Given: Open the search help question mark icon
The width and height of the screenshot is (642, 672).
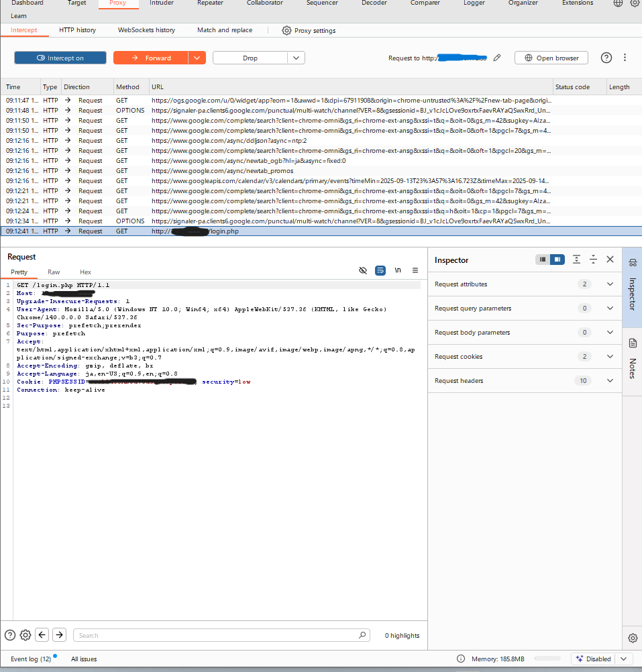Looking at the screenshot, I should [x=10, y=635].
